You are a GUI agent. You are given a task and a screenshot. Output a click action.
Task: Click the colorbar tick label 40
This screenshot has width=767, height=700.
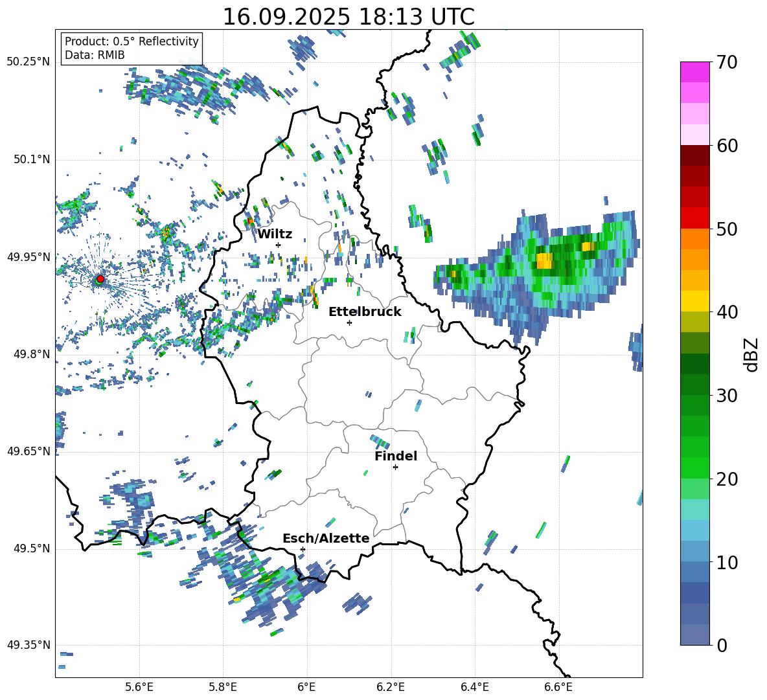727,312
